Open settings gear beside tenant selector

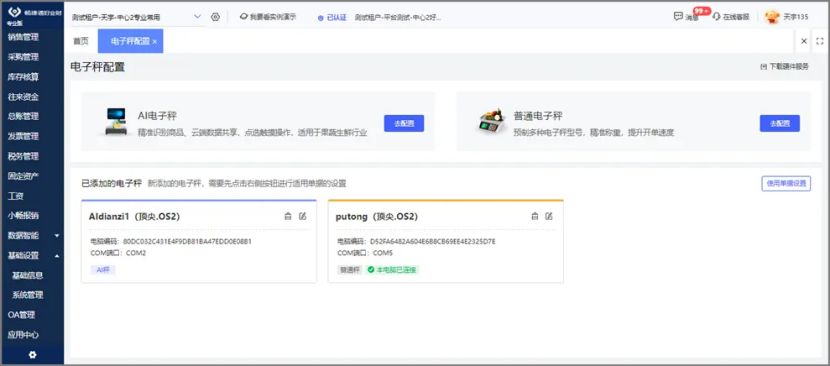pos(215,17)
